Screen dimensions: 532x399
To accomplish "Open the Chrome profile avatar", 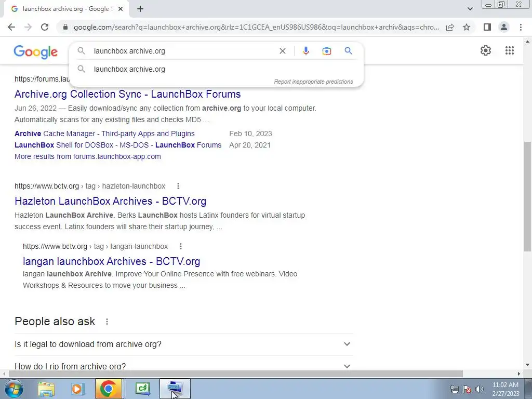I will [x=504, y=27].
